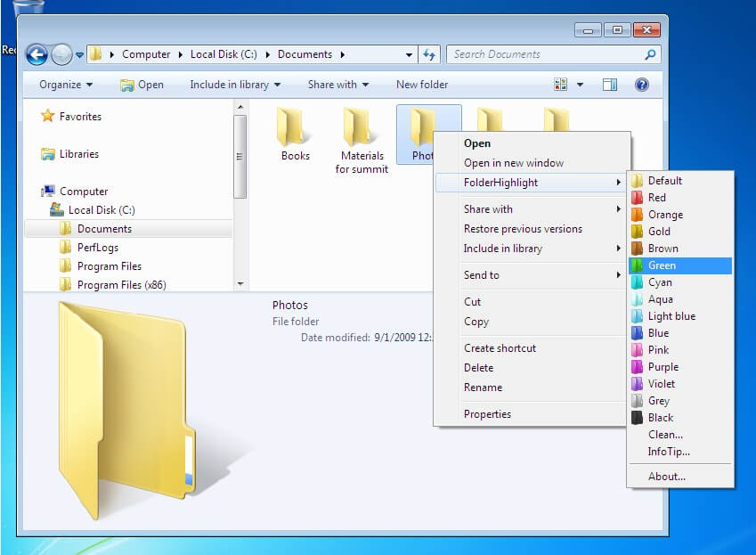Expand the Include in library toolbar dropdown
This screenshot has height=555, width=756.
235,85
